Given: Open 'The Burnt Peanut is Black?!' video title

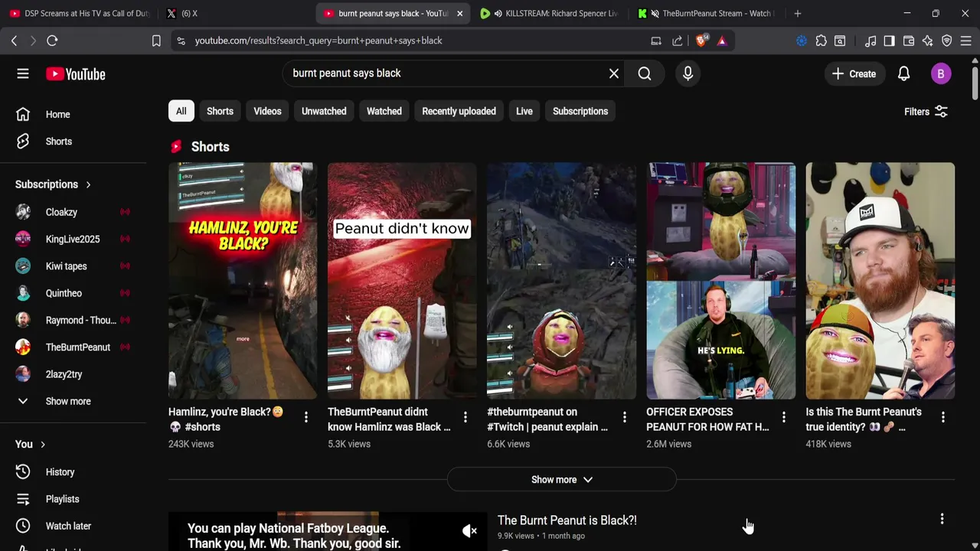Looking at the screenshot, I should tap(567, 520).
